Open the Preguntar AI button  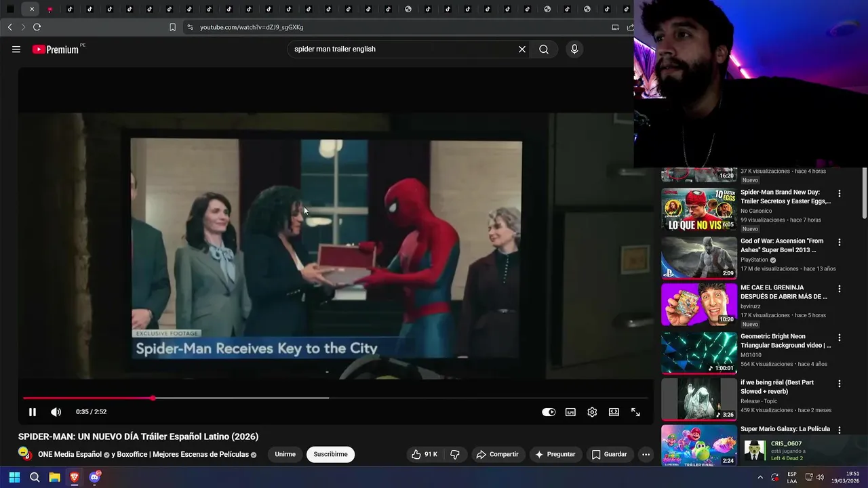555,454
